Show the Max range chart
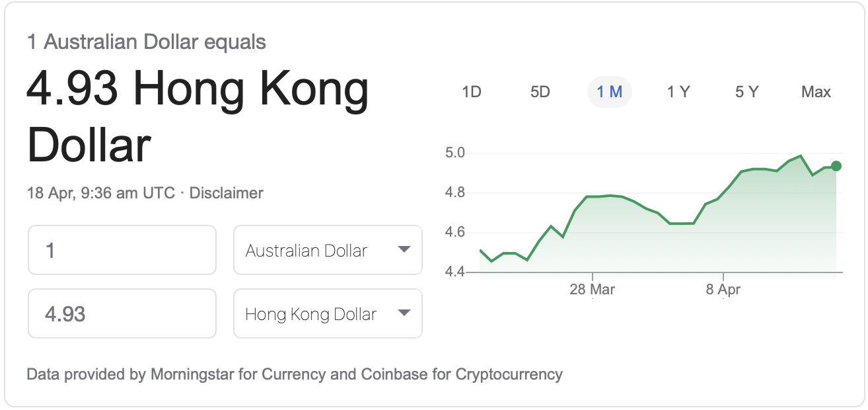 point(816,92)
